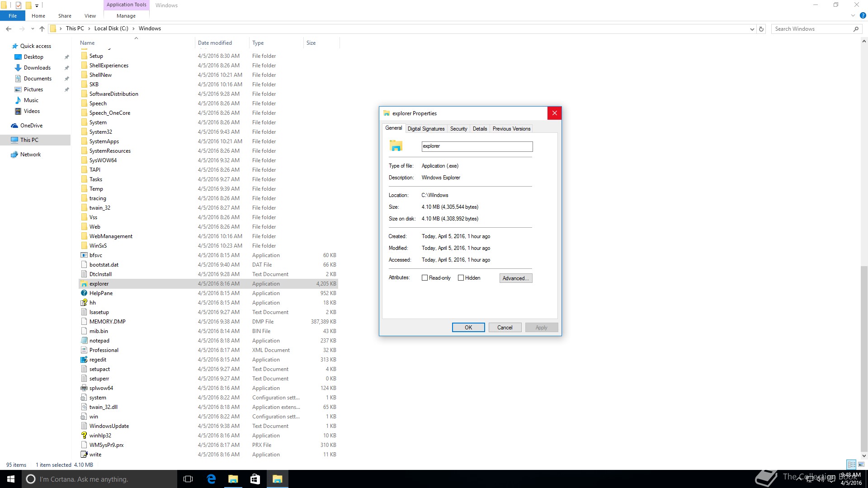Go up one folder level arrow
Image resolution: width=868 pixels, height=488 pixels.
tap(42, 29)
